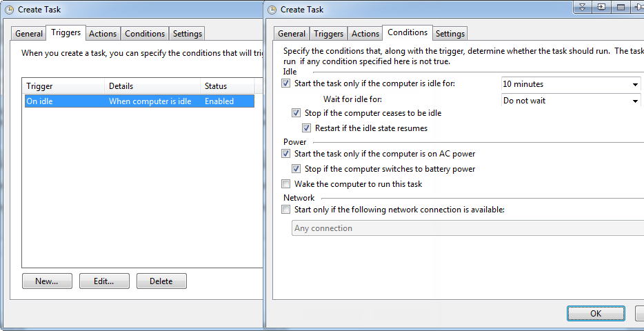Viewport: 644px width, 331px height.
Task: Click the Status column header
Action: pos(228,86)
